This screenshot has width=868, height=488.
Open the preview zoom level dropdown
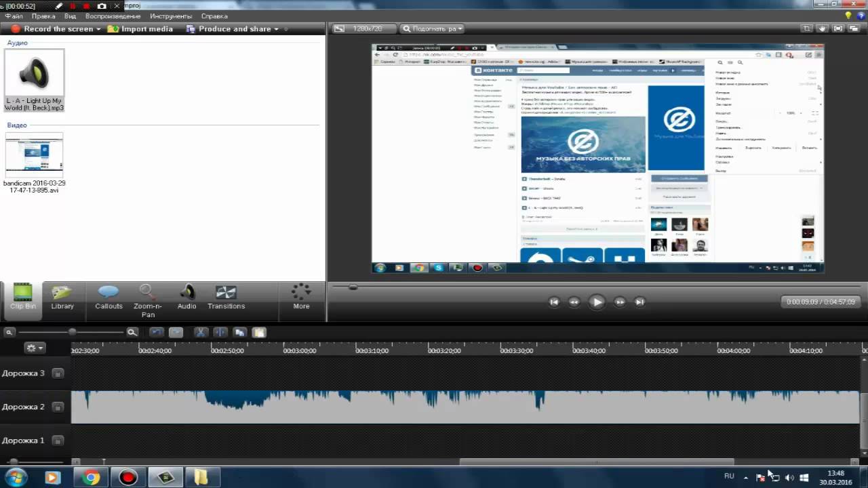click(x=432, y=28)
